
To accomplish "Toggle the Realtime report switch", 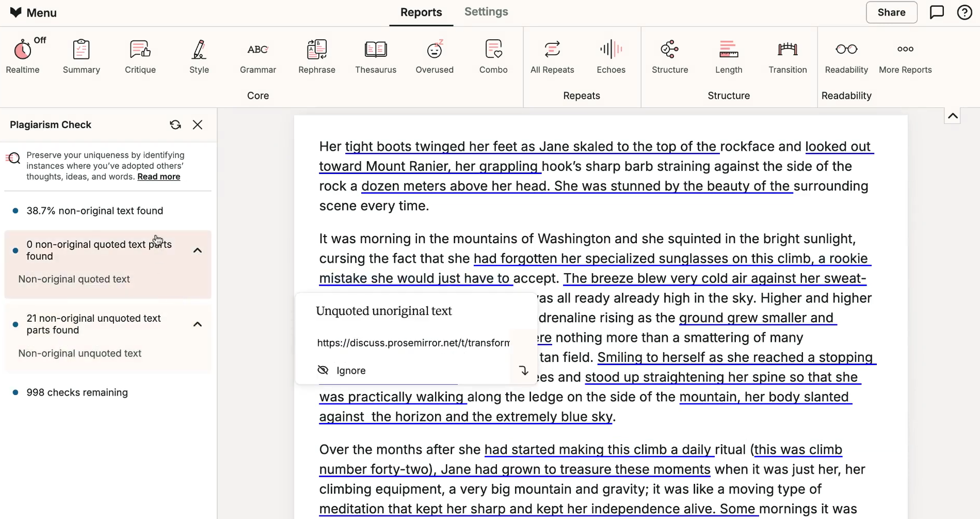I will (x=23, y=57).
